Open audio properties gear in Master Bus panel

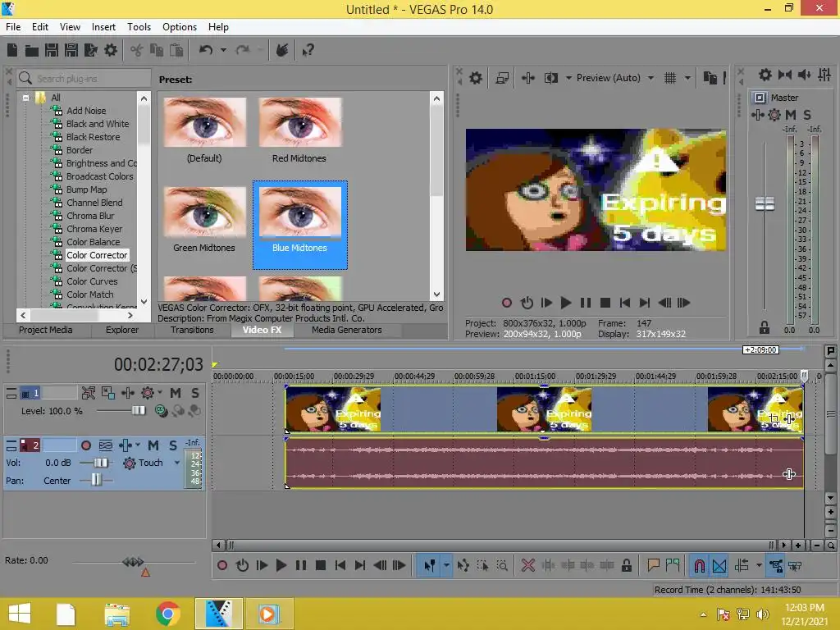click(765, 75)
